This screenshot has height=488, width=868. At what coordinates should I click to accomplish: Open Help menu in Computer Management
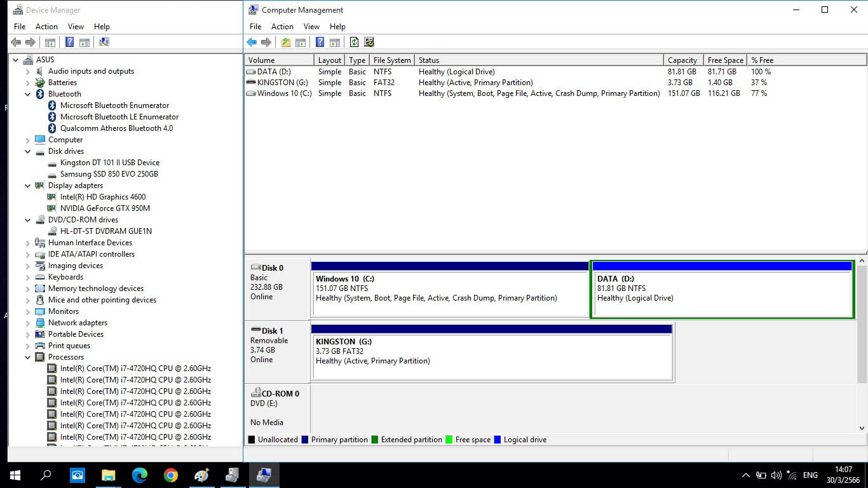(337, 27)
